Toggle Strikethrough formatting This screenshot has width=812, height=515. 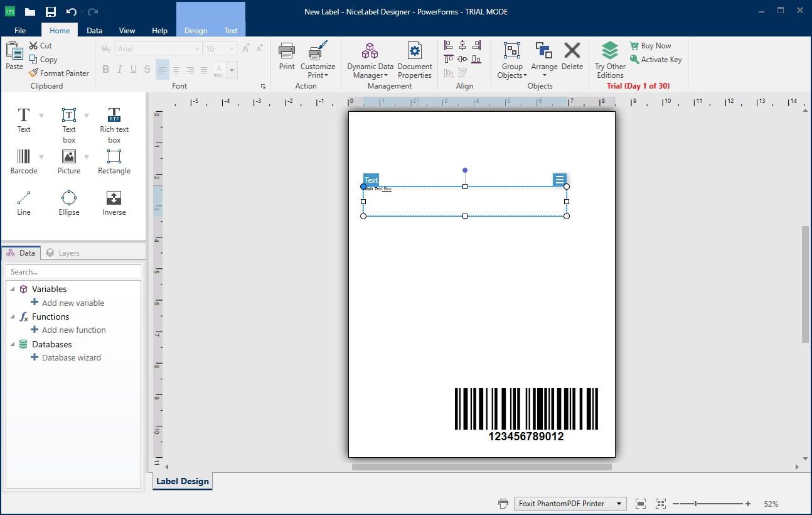(147, 70)
